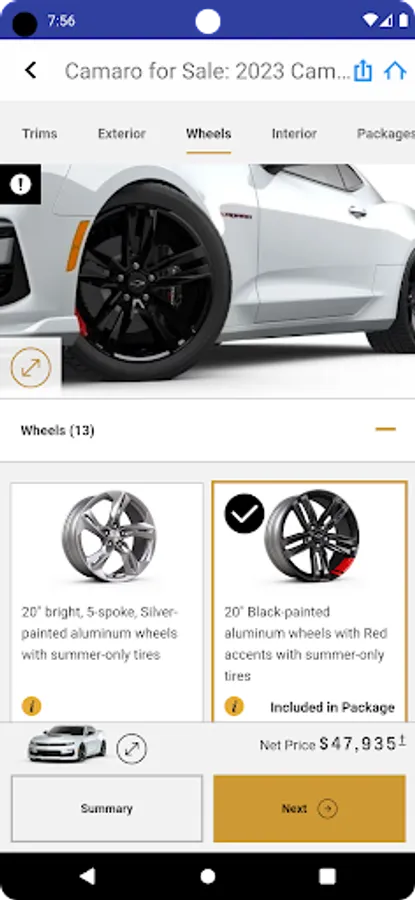Tap the back arrow in header
415x900 pixels.
[x=30, y=71]
